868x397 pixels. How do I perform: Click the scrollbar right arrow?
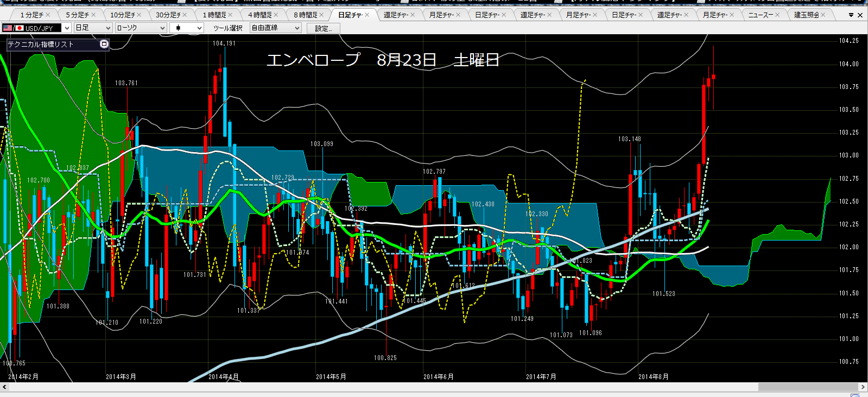point(863,387)
